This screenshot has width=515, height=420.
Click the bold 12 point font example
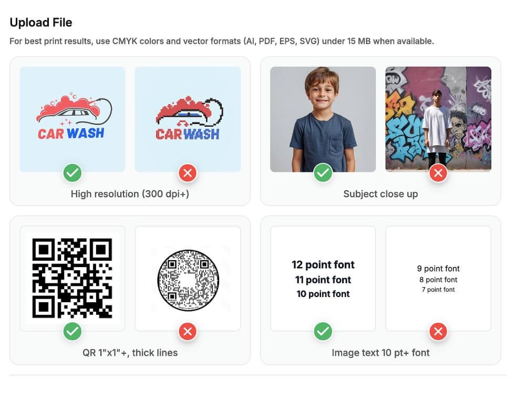click(x=323, y=265)
